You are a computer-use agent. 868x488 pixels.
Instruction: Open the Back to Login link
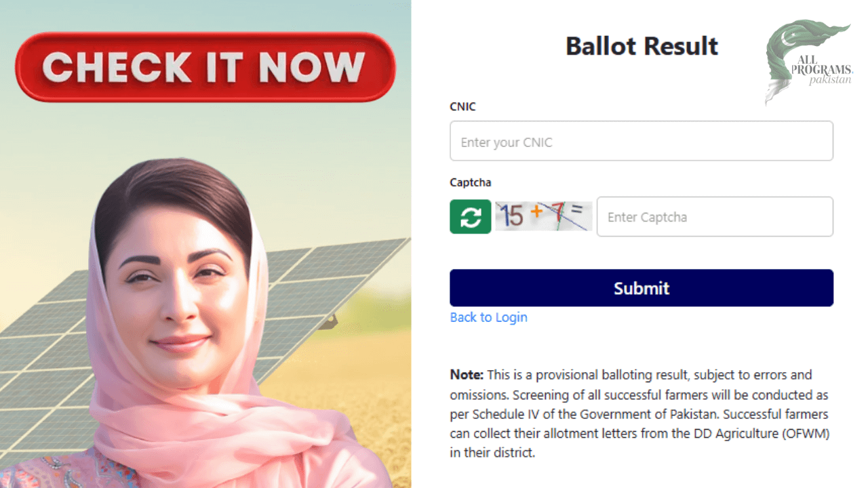click(x=488, y=317)
